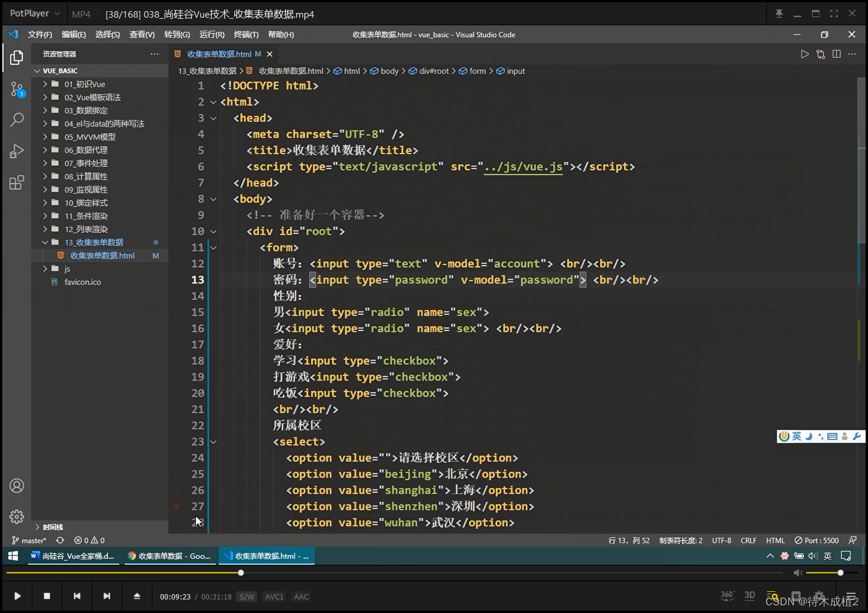Open the Run and Debug view
The width and height of the screenshot is (868, 613).
16,151
